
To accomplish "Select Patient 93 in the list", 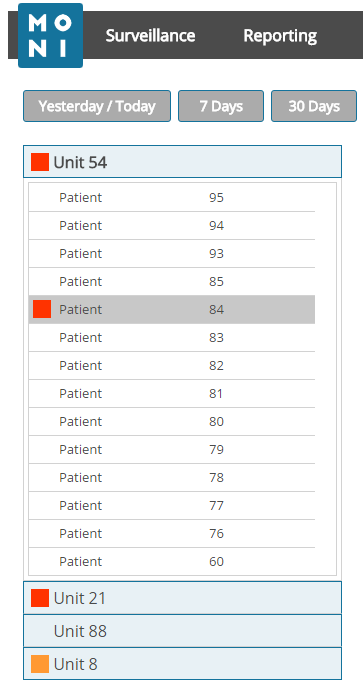I will click(x=172, y=253).
